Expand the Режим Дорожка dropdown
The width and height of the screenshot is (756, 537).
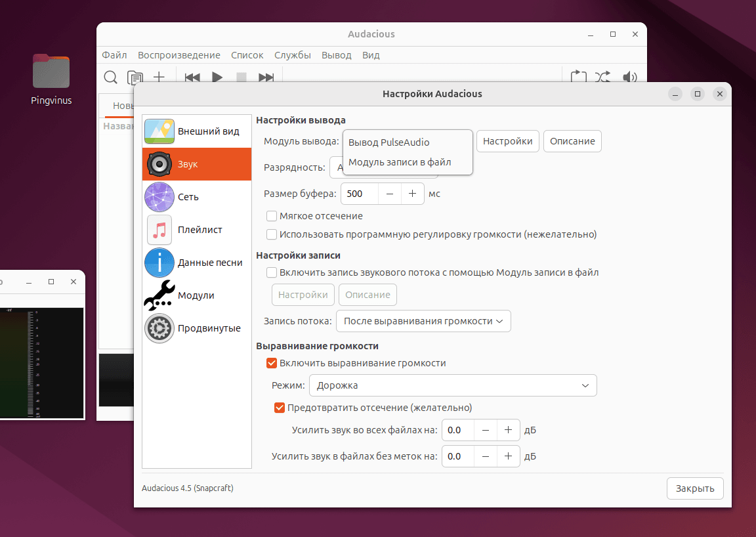453,385
